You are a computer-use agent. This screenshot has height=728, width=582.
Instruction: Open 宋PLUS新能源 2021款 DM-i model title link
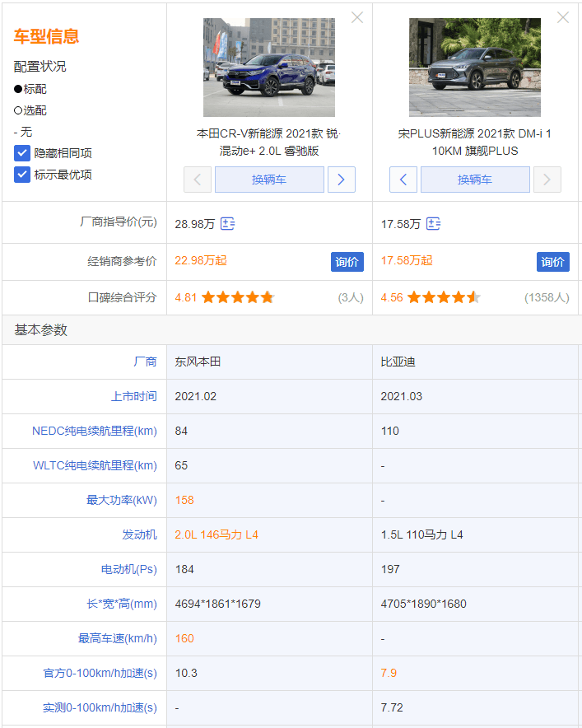[475, 142]
